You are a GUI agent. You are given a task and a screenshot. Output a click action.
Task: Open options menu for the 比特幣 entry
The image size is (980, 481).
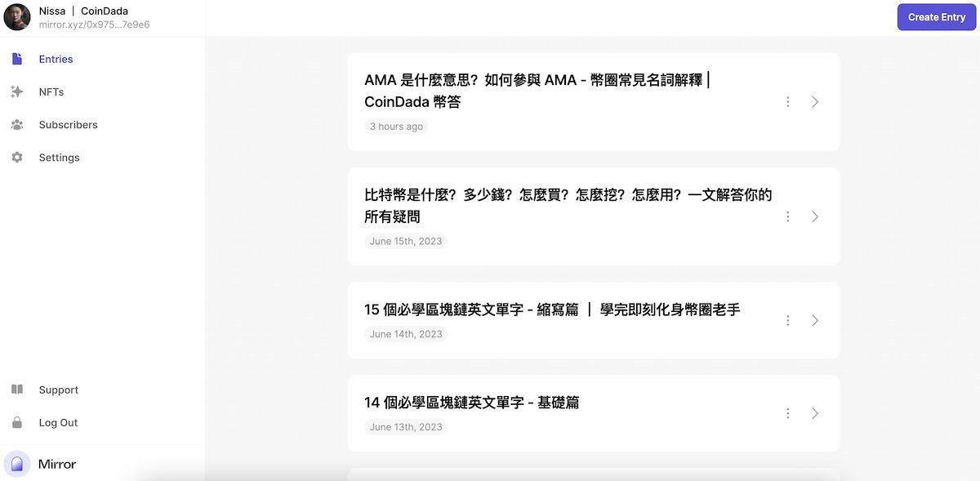pyautogui.click(x=787, y=216)
